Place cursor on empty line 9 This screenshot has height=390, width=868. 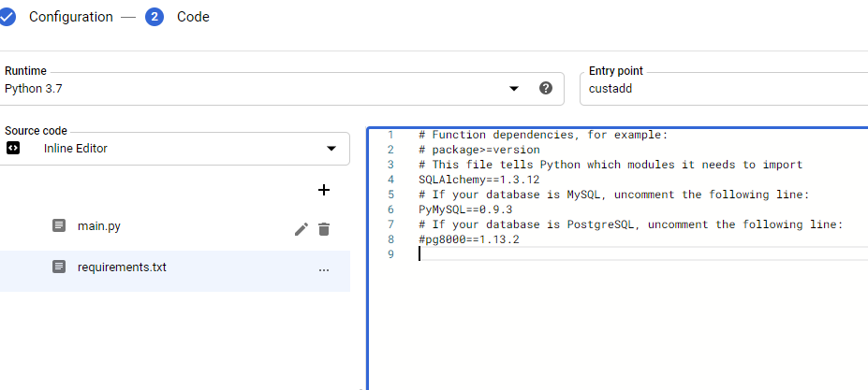(642, 253)
